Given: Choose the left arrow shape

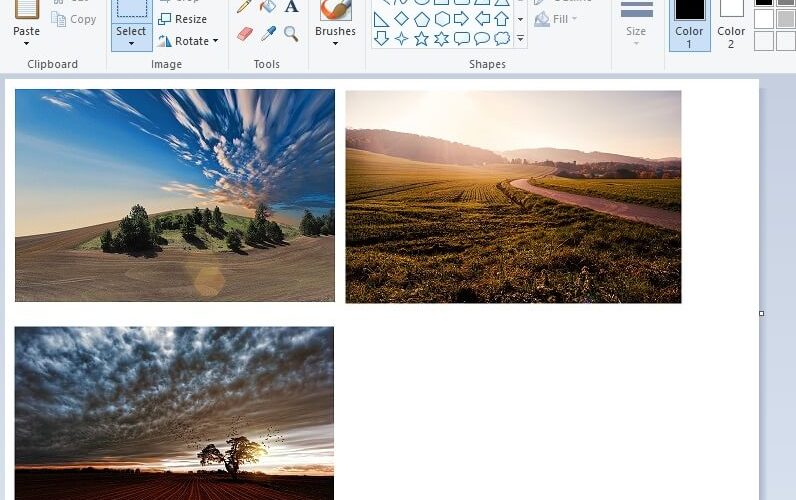Looking at the screenshot, I should click(482, 19).
